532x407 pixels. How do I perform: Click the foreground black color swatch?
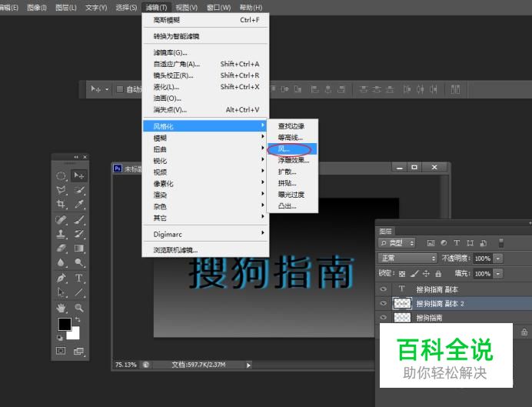coord(65,324)
